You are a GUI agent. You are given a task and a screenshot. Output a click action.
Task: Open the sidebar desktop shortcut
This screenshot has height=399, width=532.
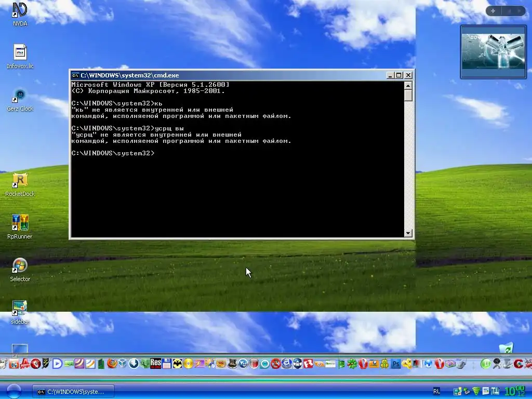point(20,312)
